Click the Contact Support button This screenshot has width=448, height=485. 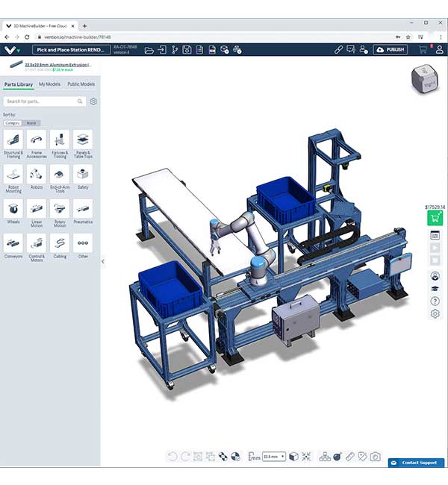416,463
